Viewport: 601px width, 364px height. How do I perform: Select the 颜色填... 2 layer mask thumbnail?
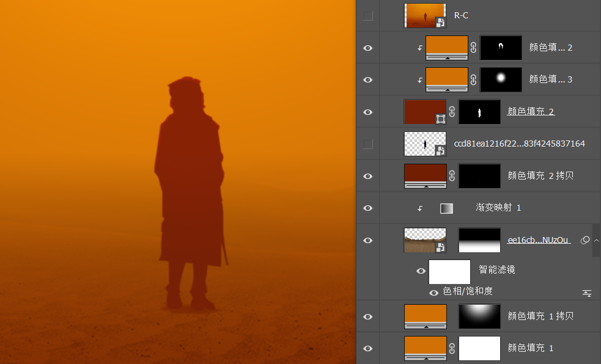[x=501, y=48]
